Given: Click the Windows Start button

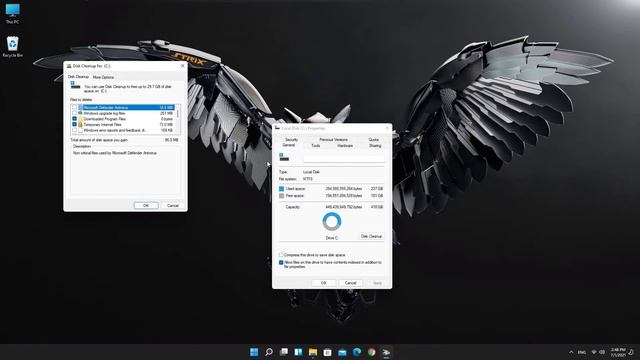Looking at the screenshot, I should (x=254, y=352).
